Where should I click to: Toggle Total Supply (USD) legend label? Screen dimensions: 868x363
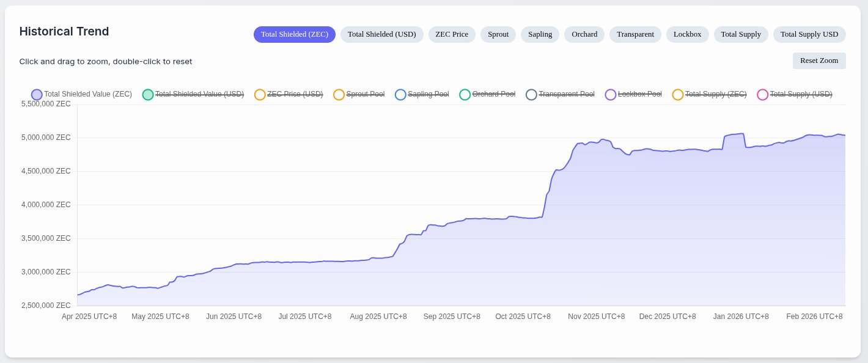tap(801, 94)
